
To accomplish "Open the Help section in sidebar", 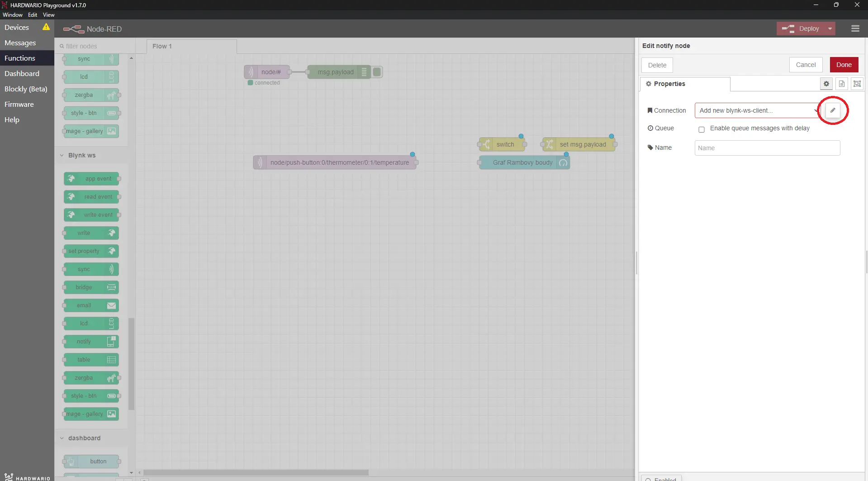I will click(27, 120).
